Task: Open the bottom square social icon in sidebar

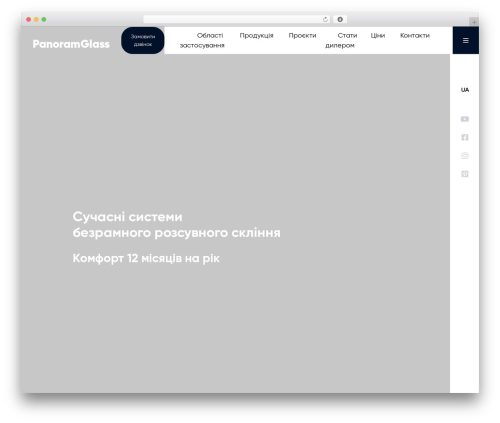Action: (x=465, y=174)
